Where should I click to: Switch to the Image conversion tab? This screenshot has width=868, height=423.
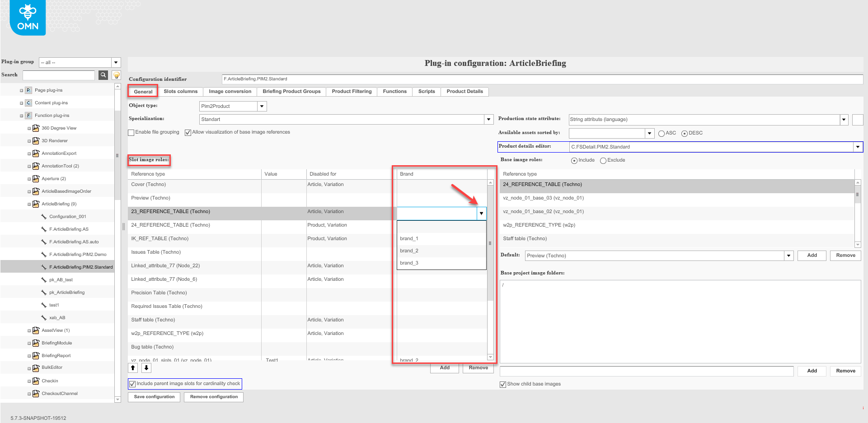point(230,92)
